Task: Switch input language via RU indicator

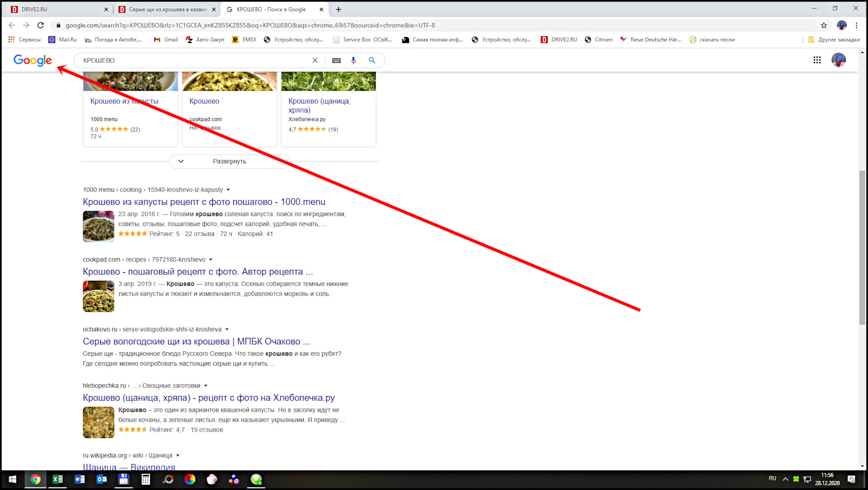Action: tap(772, 478)
